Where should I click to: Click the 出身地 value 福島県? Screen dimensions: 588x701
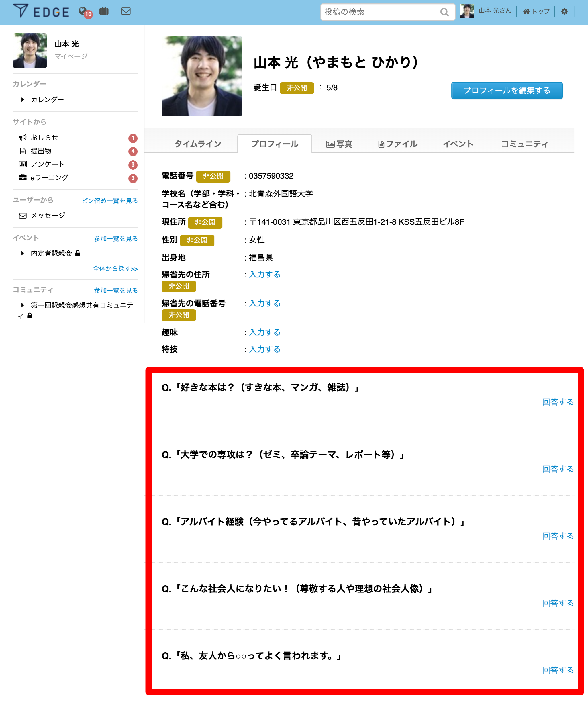(261, 258)
